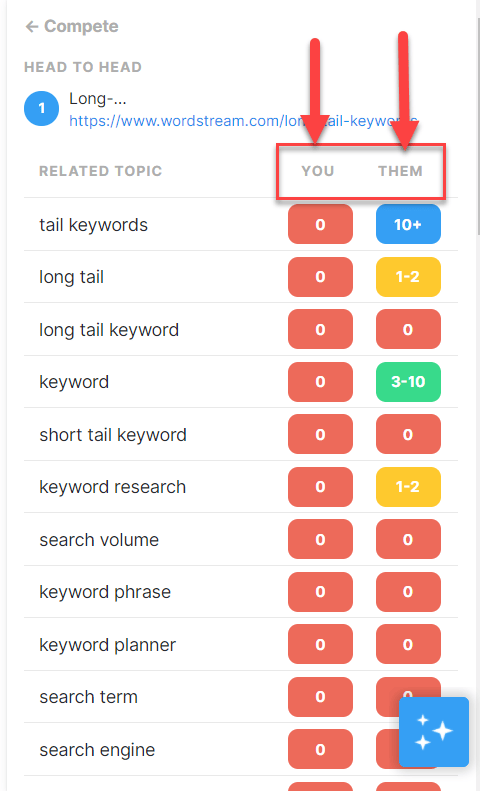The height and width of the screenshot is (791, 480).
Task: Click the keyword planner topic
Action: pos(107,645)
